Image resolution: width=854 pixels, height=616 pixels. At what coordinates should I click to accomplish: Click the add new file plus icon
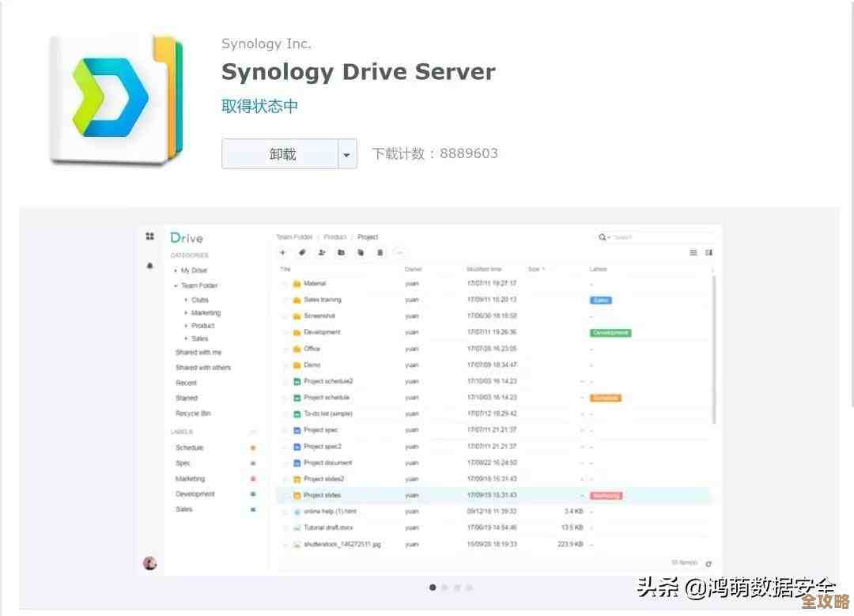coord(282,252)
